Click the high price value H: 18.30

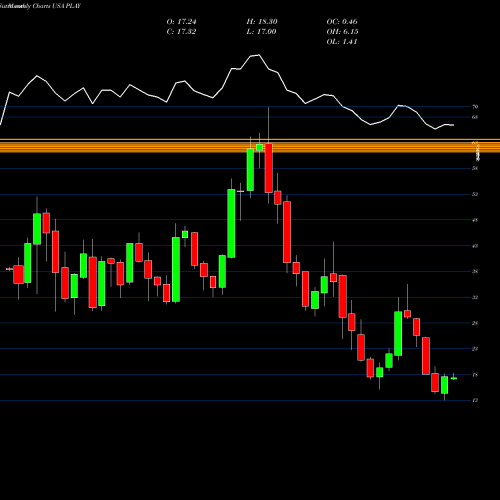(262, 22)
